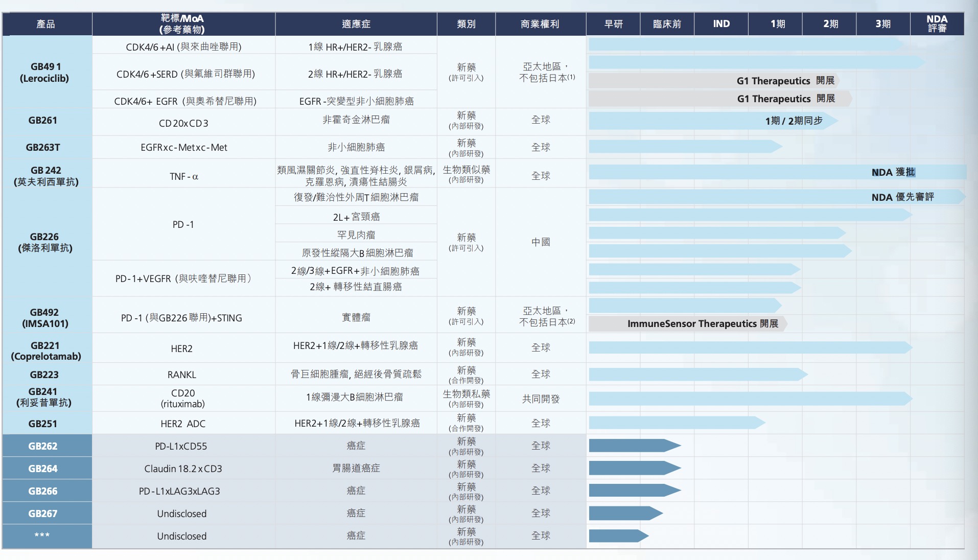Click the 胃腸道癌症 indication

pyautogui.click(x=356, y=468)
